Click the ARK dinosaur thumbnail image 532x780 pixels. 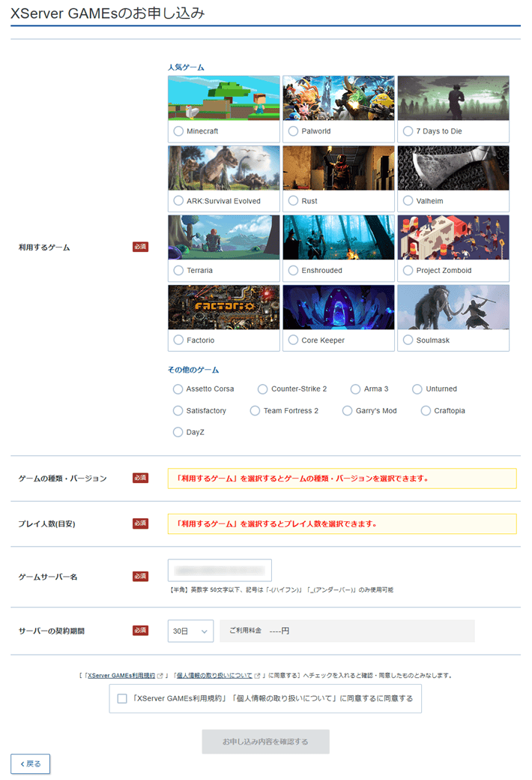pos(224,168)
